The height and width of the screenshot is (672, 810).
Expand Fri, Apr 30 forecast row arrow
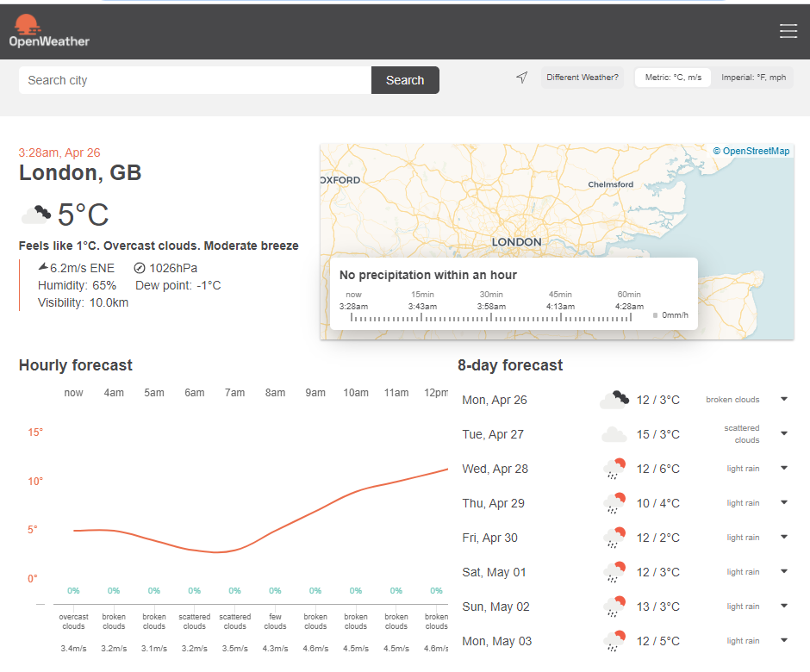click(784, 538)
